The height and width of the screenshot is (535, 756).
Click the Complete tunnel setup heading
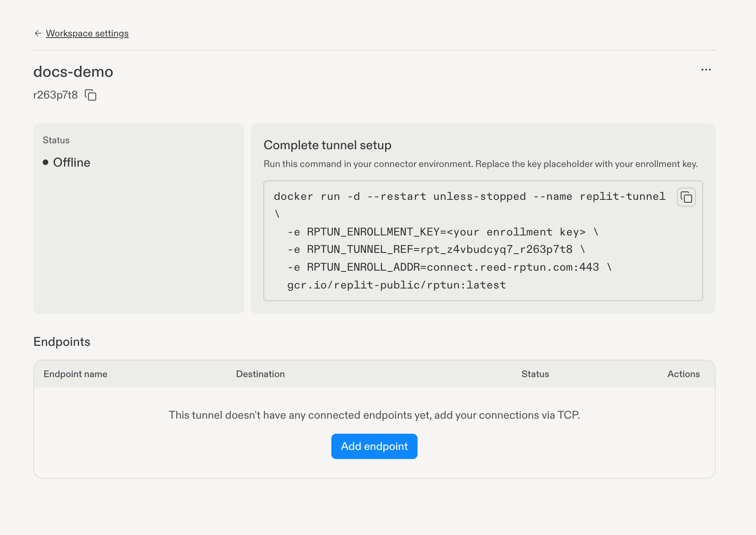(327, 145)
